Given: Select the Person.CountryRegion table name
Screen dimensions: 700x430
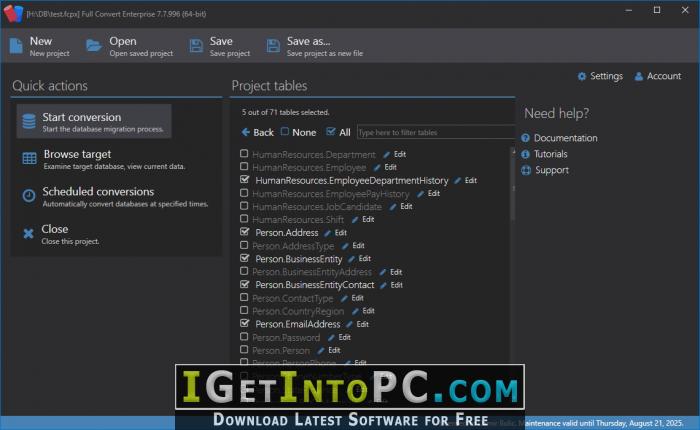Looking at the screenshot, I should [298, 311].
